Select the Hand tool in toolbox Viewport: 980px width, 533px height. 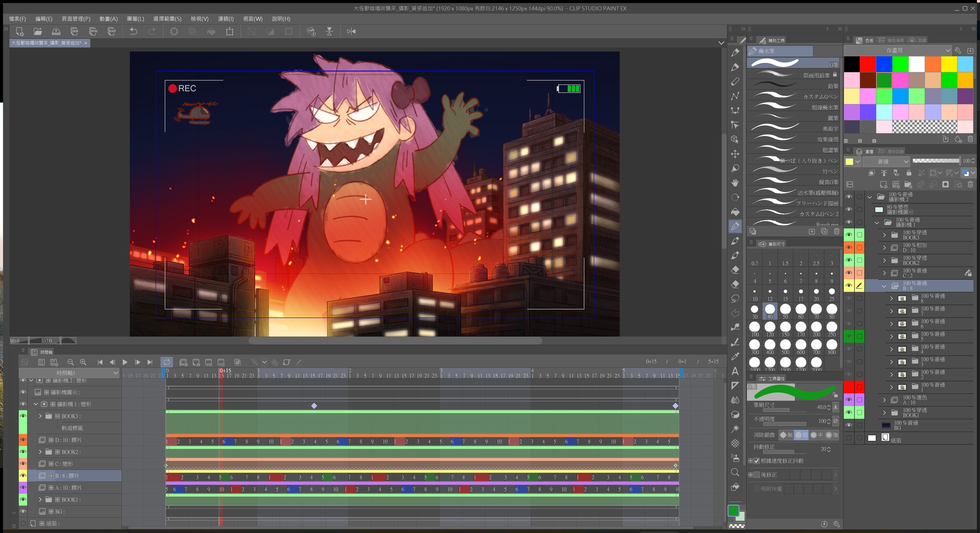tap(735, 183)
